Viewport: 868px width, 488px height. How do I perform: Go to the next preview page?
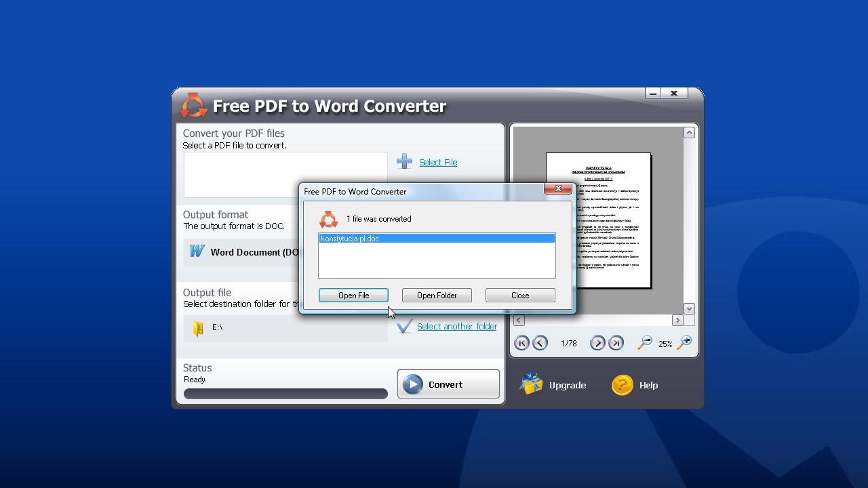coord(597,343)
